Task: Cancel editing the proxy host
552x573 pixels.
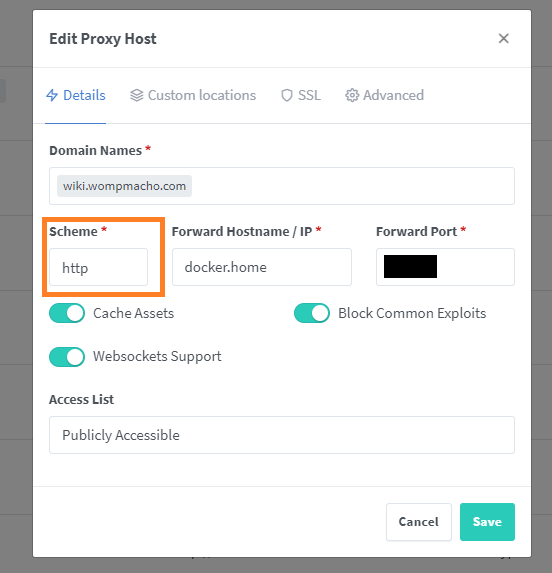Action: click(x=419, y=522)
